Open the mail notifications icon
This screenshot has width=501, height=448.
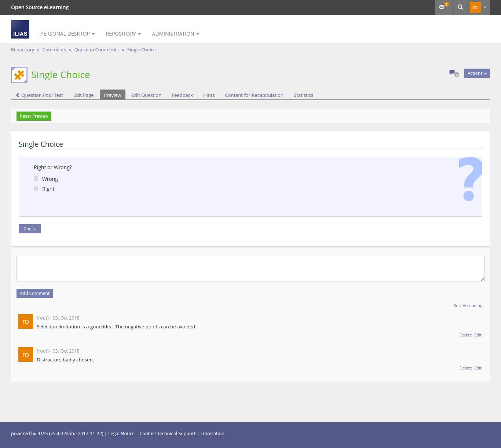(x=443, y=7)
